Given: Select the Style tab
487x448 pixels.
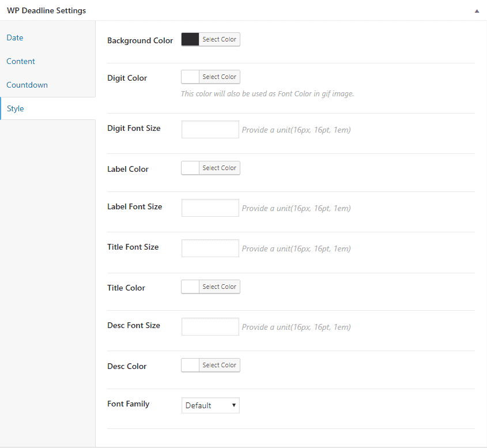Looking at the screenshot, I should tap(16, 108).
